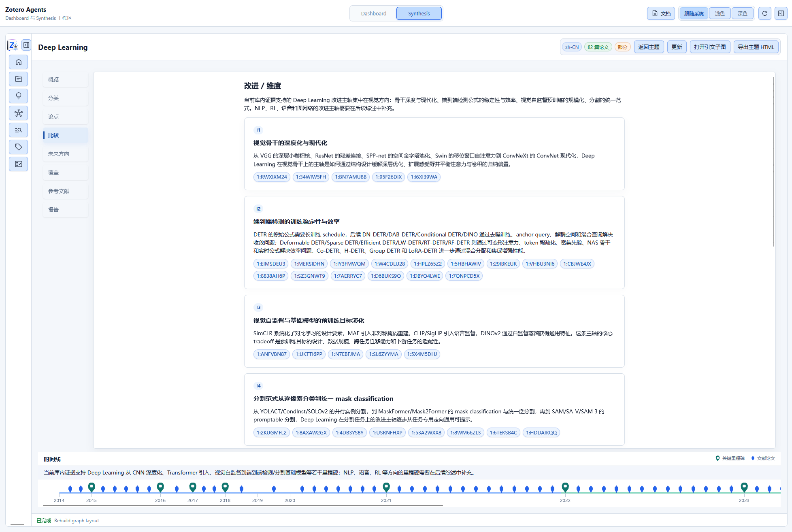Click the content panel vertical scrollbar
This screenshot has width=792, height=532.
(773, 161)
